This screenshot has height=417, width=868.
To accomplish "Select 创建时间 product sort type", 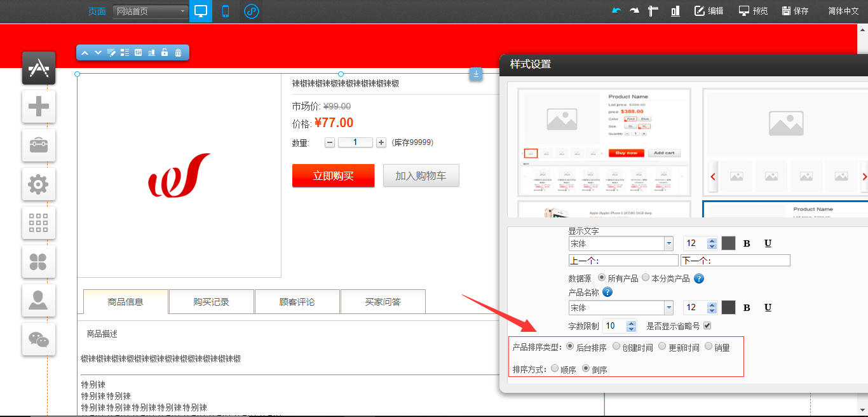I will click(x=616, y=346).
